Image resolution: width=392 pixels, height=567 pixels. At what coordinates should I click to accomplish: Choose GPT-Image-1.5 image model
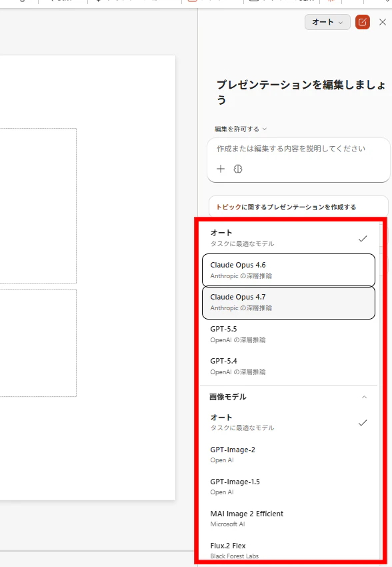click(289, 486)
